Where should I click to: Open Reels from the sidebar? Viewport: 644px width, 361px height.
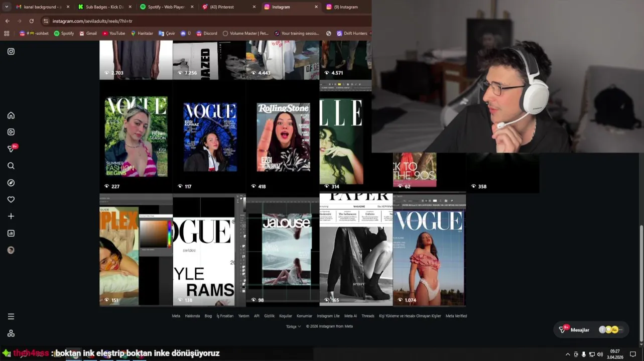click(11, 132)
